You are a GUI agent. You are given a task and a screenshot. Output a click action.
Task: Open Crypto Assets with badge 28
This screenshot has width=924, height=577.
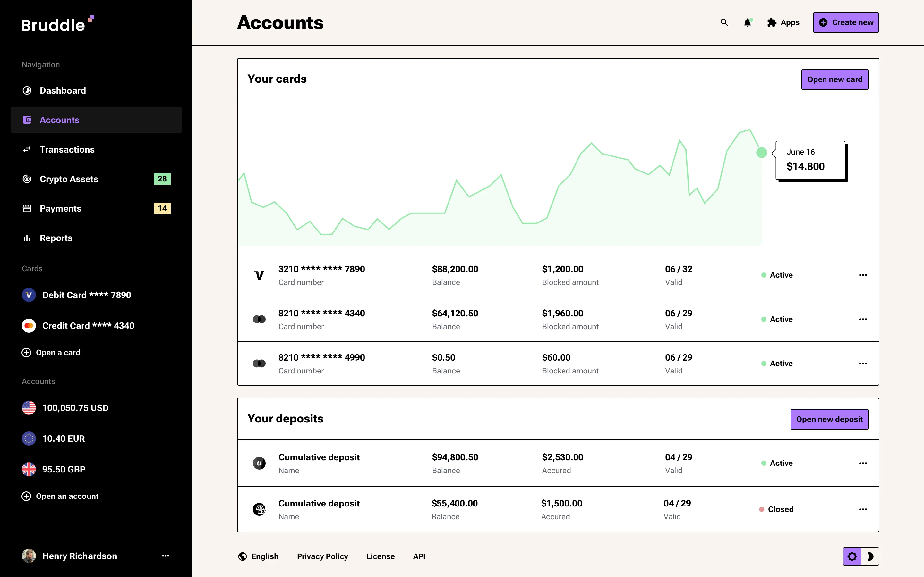[x=69, y=179]
